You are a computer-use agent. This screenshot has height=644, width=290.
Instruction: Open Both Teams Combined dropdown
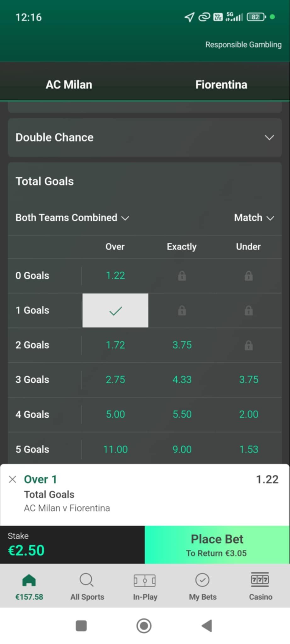pyautogui.click(x=72, y=218)
